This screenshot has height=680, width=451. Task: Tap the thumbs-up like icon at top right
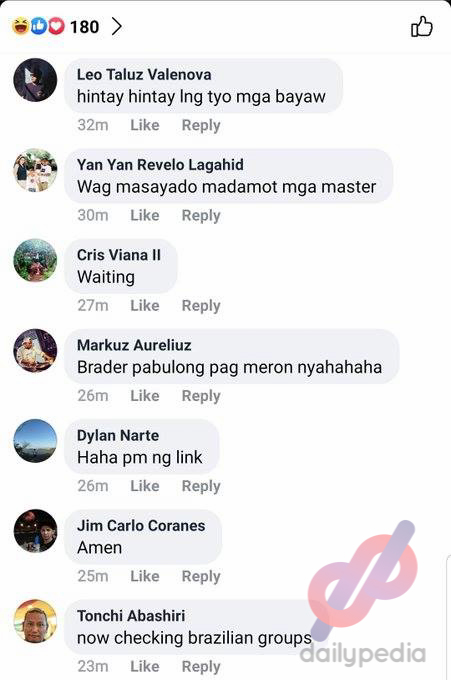(x=422, y=26)
